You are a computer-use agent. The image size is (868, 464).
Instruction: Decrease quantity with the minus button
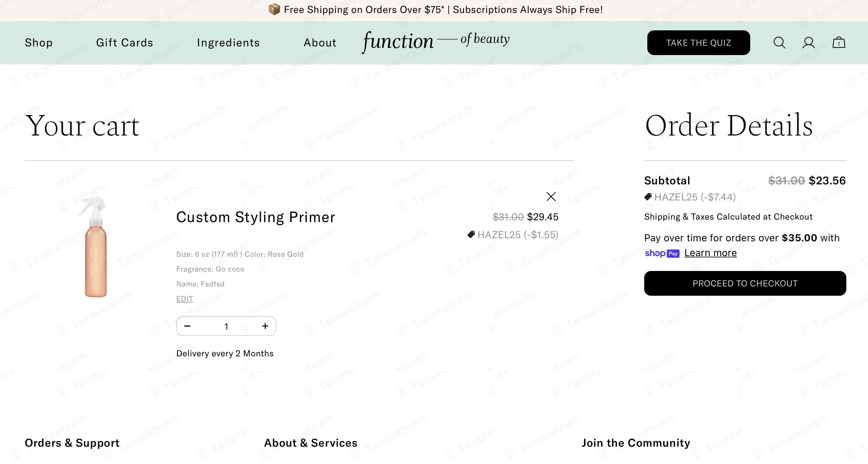[188, 326]
